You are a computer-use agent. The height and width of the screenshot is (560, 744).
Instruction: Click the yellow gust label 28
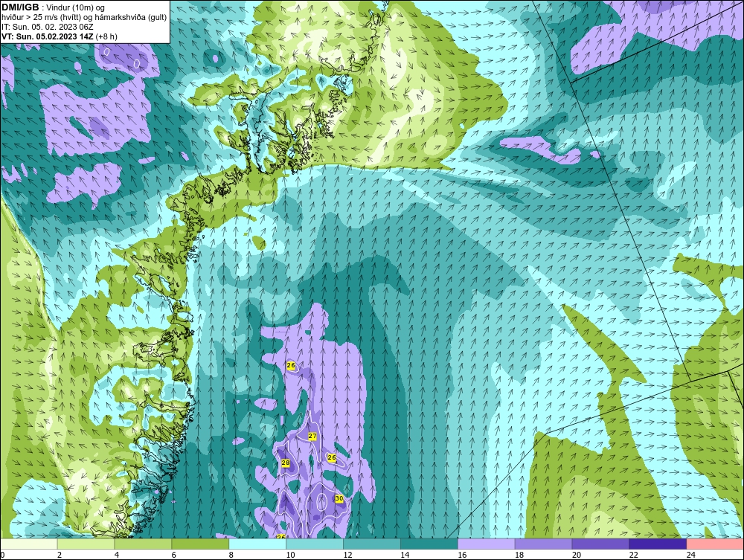[286, 463]
